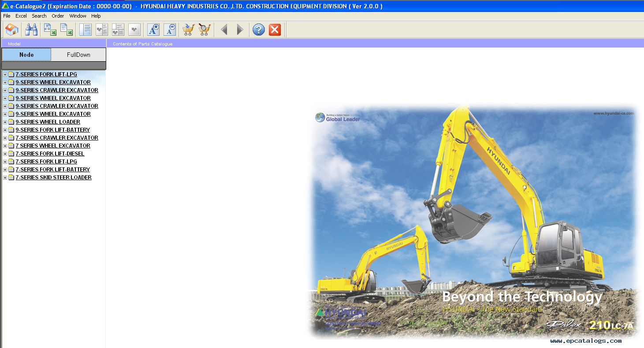Click e-Catalogue2 title bar app icon
This screenshot has width=644, height=348.
pyautogui.click(x=5, y=6)
